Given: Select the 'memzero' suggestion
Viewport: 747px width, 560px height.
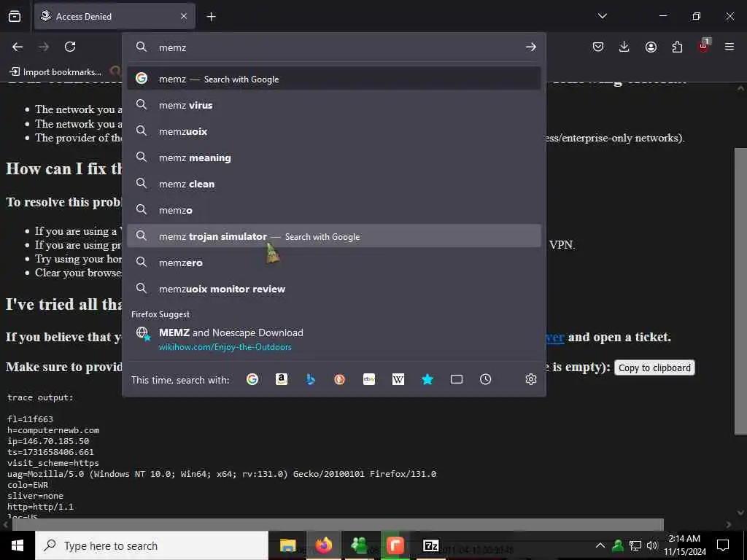Looking at the screenshot, I should [333, 262].
